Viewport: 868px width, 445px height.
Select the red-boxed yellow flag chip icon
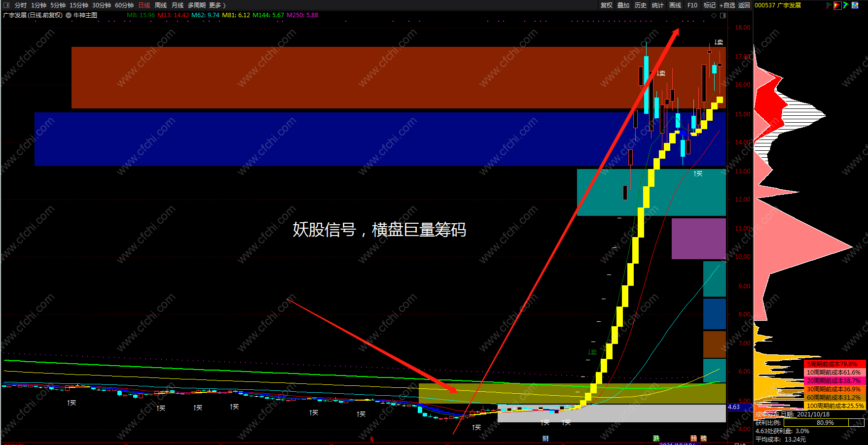(x=837, y=5)
